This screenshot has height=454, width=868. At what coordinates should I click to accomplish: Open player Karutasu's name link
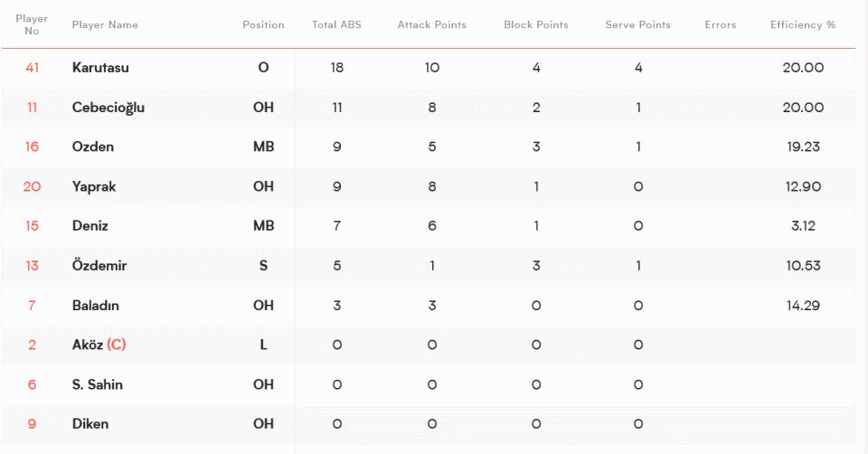click(x=100, y=68)
